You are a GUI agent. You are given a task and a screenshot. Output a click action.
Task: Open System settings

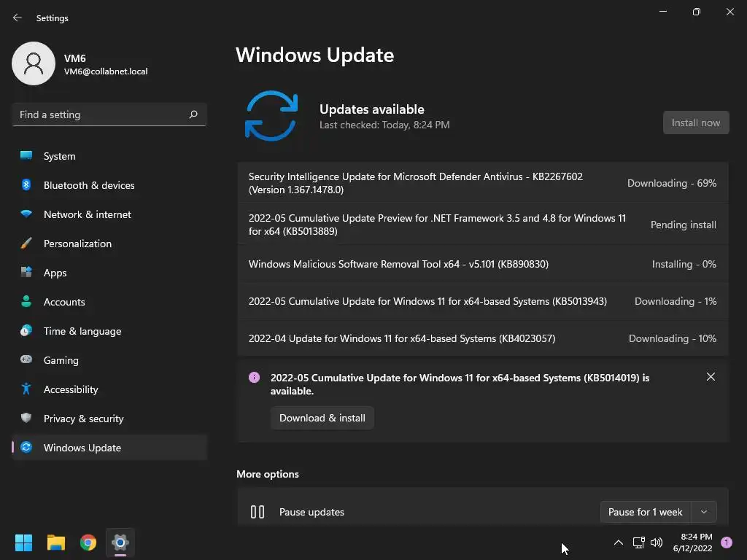click(x=109, y=156)
